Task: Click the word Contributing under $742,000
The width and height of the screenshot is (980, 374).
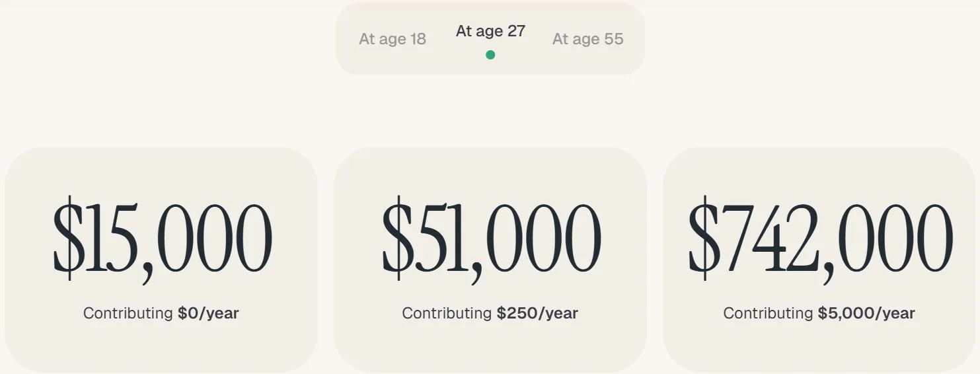Action: 768,313
